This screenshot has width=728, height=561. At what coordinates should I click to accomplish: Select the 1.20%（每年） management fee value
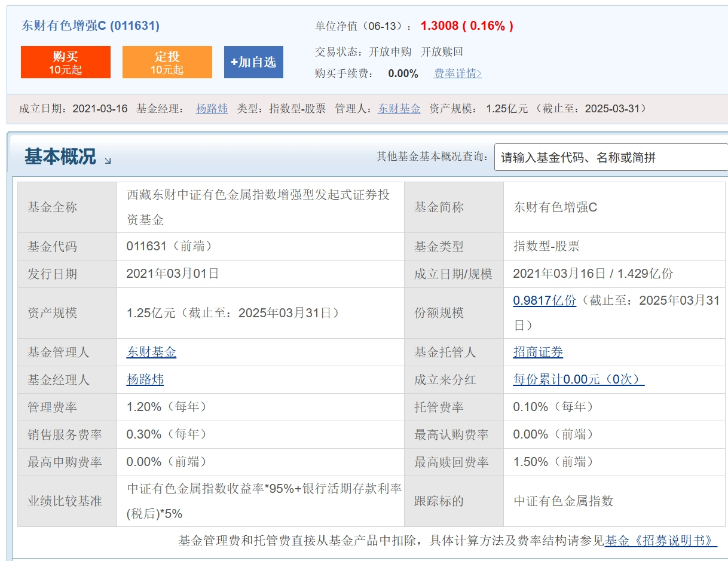pos(167,407)
